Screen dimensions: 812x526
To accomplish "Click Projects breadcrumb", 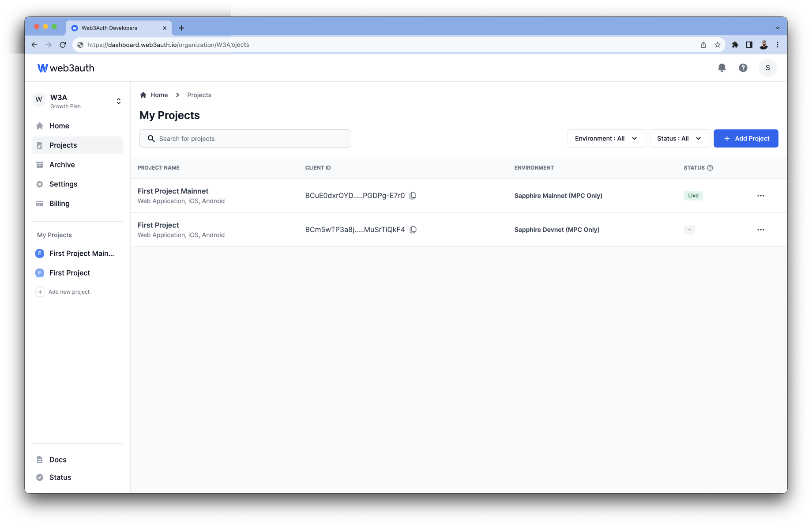I will (199, 95).
